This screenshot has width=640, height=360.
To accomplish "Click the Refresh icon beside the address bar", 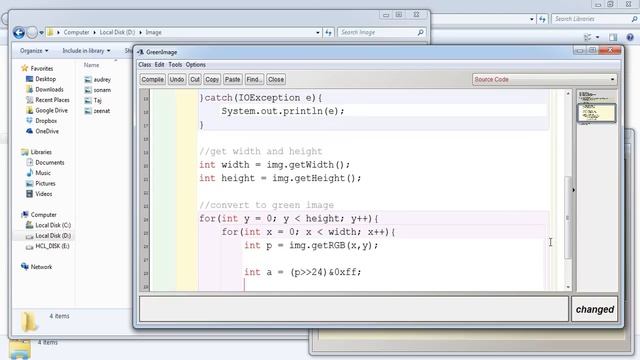I will point(329,32).
